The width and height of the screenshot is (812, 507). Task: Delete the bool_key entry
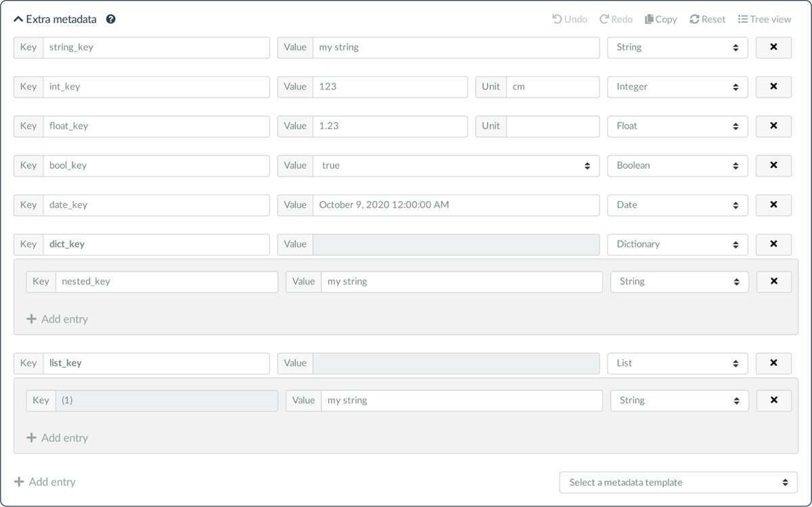[x=773, y=165]
